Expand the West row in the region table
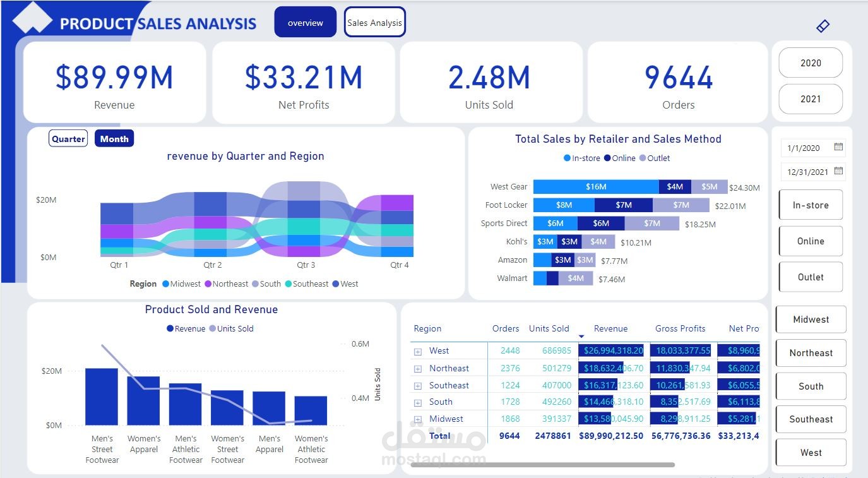This screenshot has height=478, width=868. (x=417, y=350)
